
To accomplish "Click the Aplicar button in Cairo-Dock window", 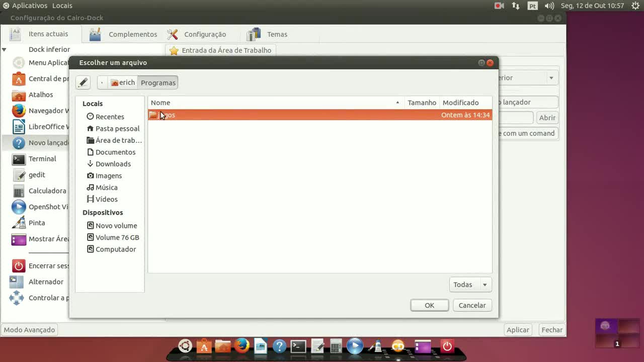I will pyautogui.click(x=518, y=330).
